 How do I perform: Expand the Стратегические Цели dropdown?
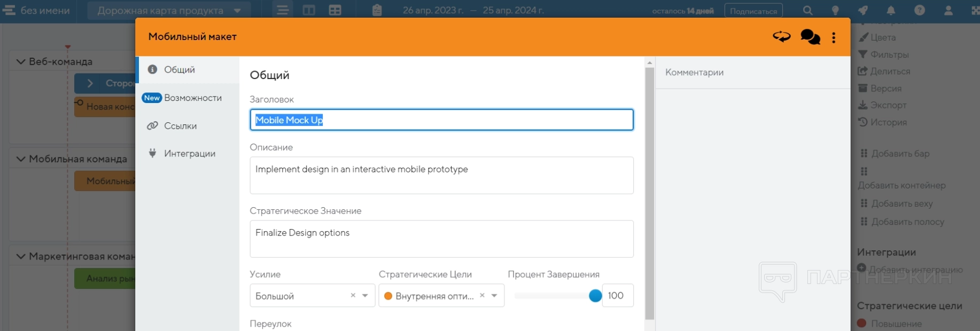(494, 296)
